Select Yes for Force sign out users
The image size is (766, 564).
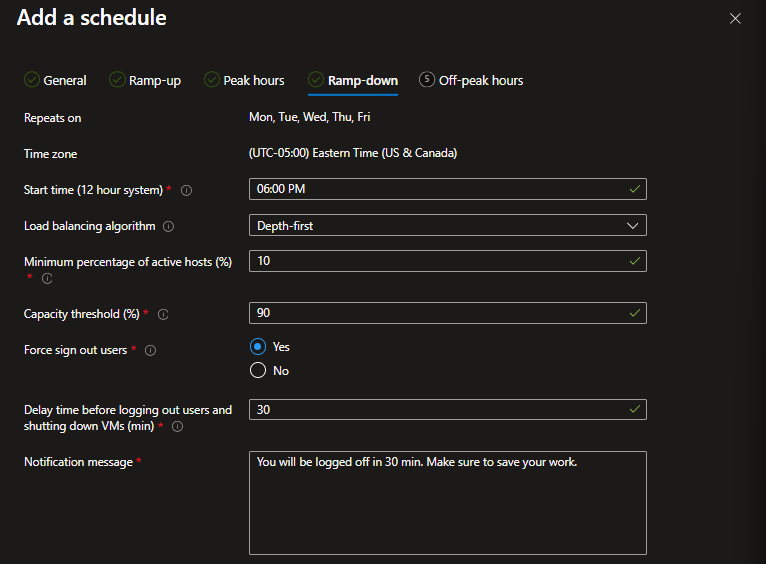click(258, 346)
